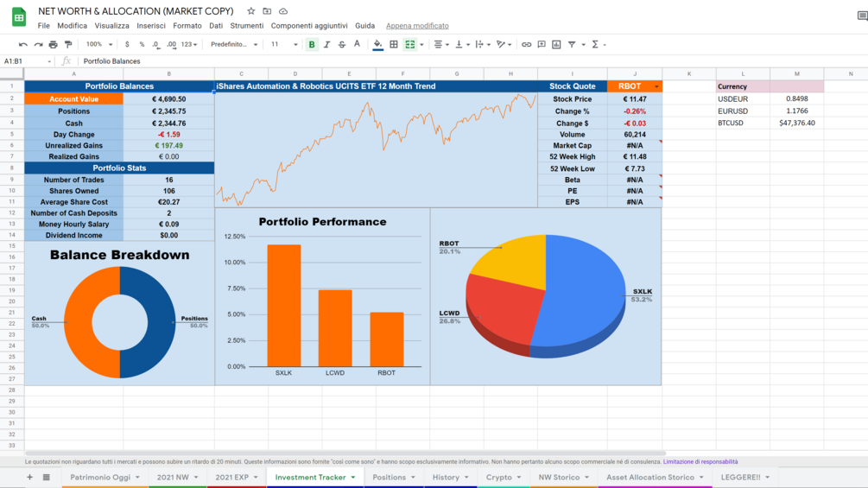Open the Appena modificato version history link

click(x=417, y=25)
